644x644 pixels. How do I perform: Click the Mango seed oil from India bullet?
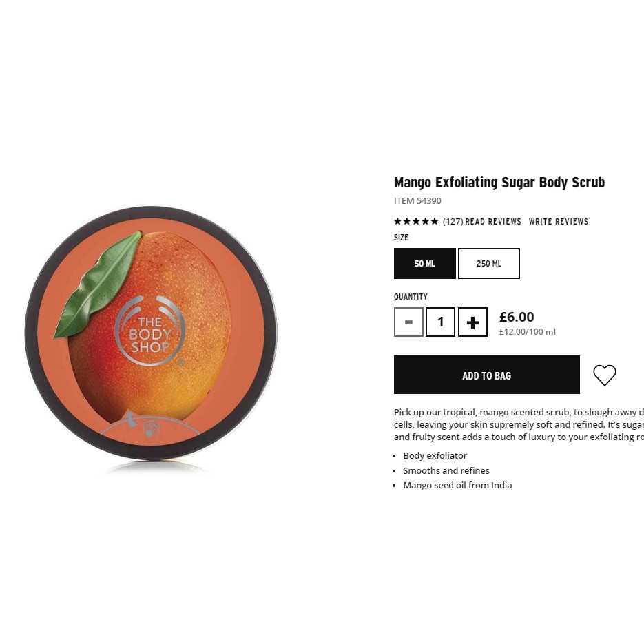(457, 486)
